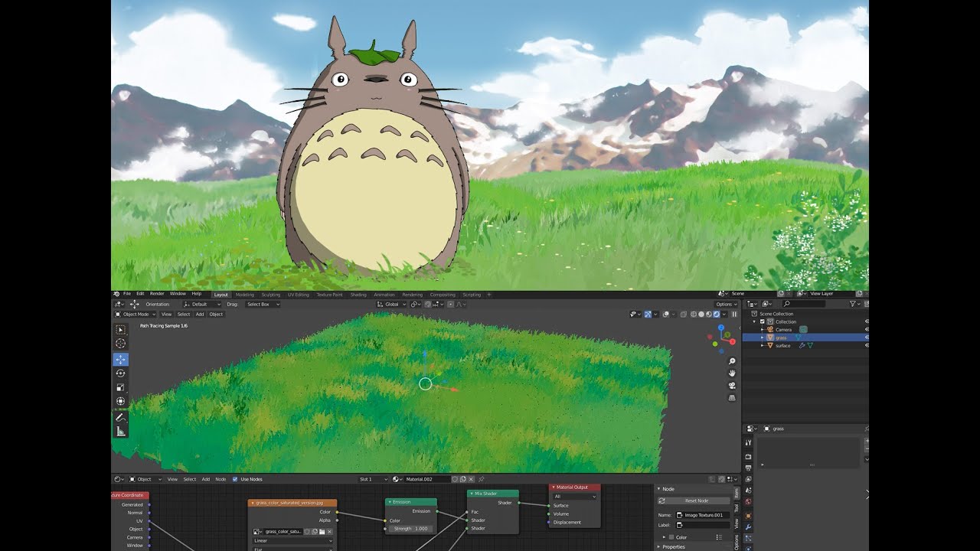Switch to the Compositing workspace tab
Viewport: 980px width, 551px height.
pos(443,295)
